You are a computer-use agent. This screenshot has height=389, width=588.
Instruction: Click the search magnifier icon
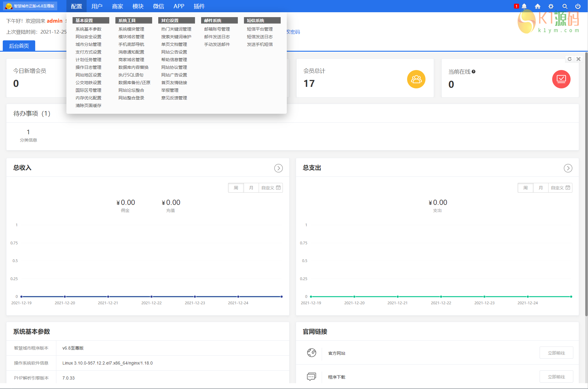click(x=565, y=6)
